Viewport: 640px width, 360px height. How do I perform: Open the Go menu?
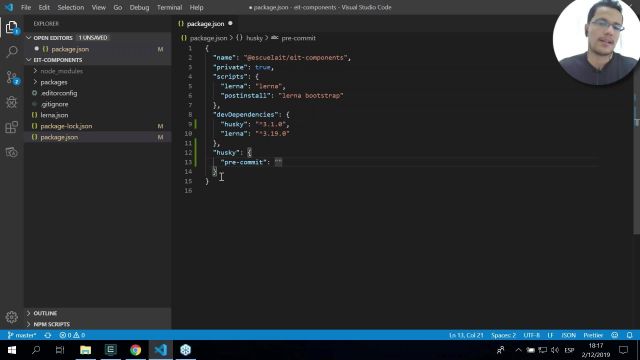click(x=118, y=7)
